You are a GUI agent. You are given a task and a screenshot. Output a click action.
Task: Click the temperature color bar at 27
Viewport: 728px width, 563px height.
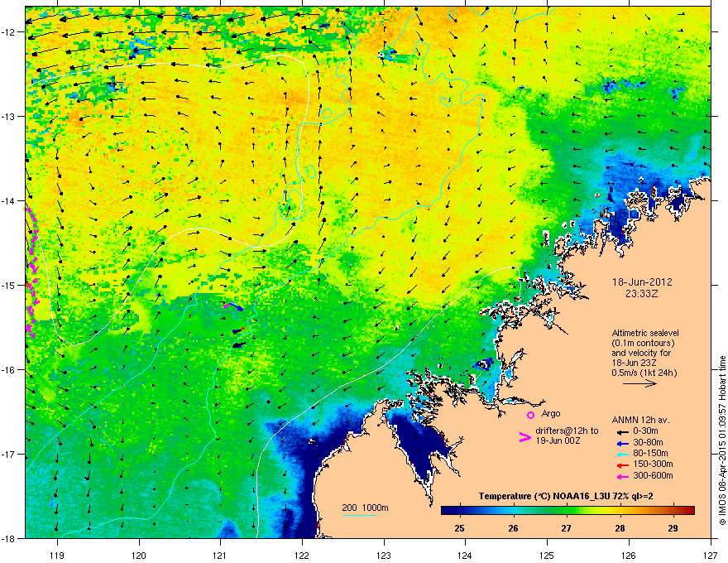[566, 511]
